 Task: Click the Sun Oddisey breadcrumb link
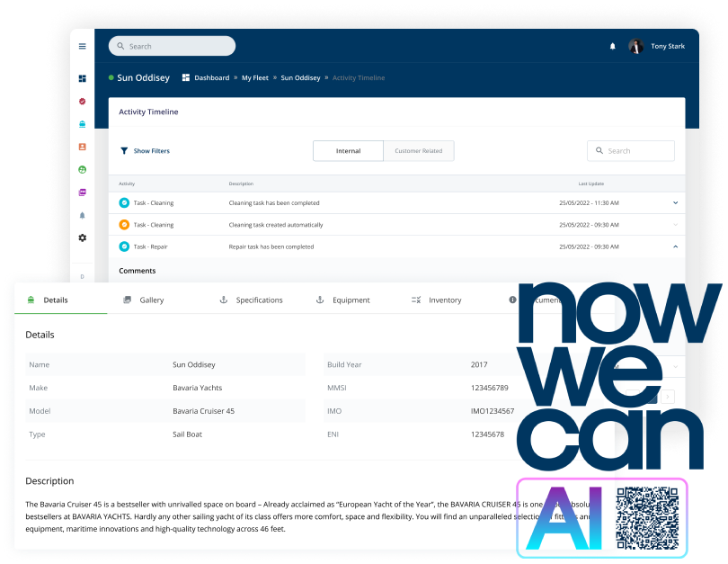click(300, 77)
